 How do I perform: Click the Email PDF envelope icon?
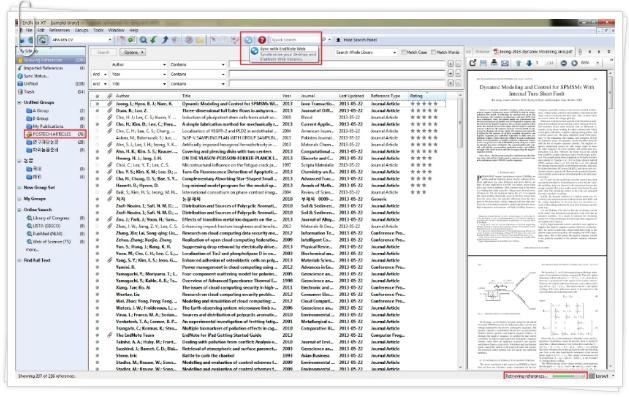(505, 63)
